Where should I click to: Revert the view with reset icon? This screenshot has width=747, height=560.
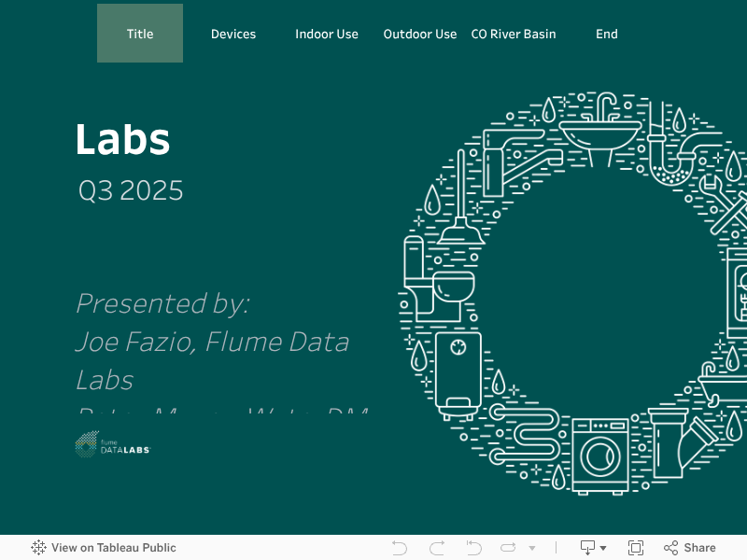click(x=473, y=548)
